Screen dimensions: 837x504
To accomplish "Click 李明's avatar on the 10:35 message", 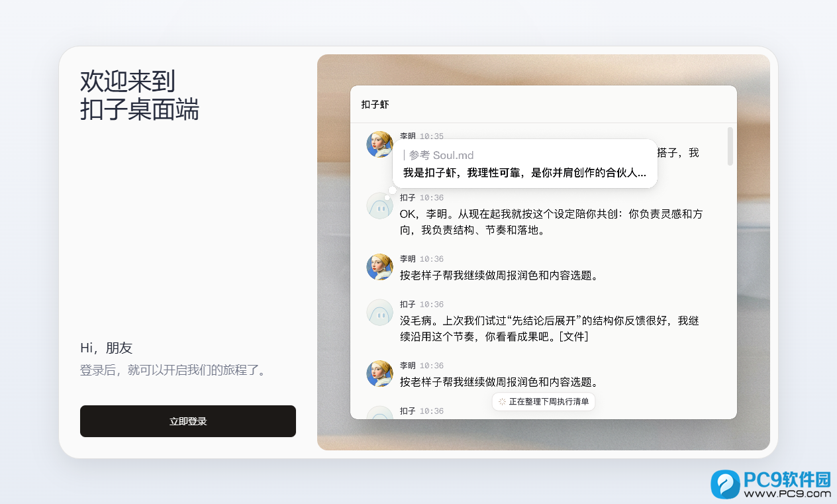I will (x=379, y=144).
